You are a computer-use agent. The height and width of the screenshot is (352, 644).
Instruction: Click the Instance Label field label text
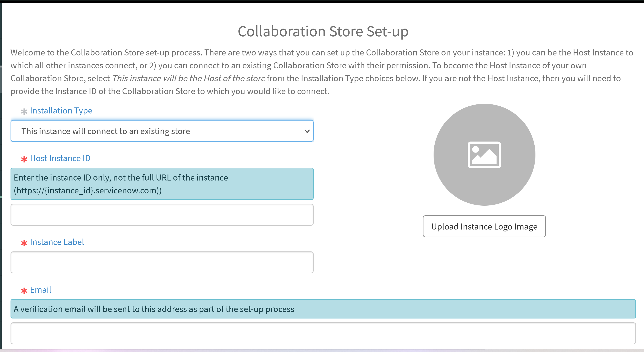click(x=57, y=242)
